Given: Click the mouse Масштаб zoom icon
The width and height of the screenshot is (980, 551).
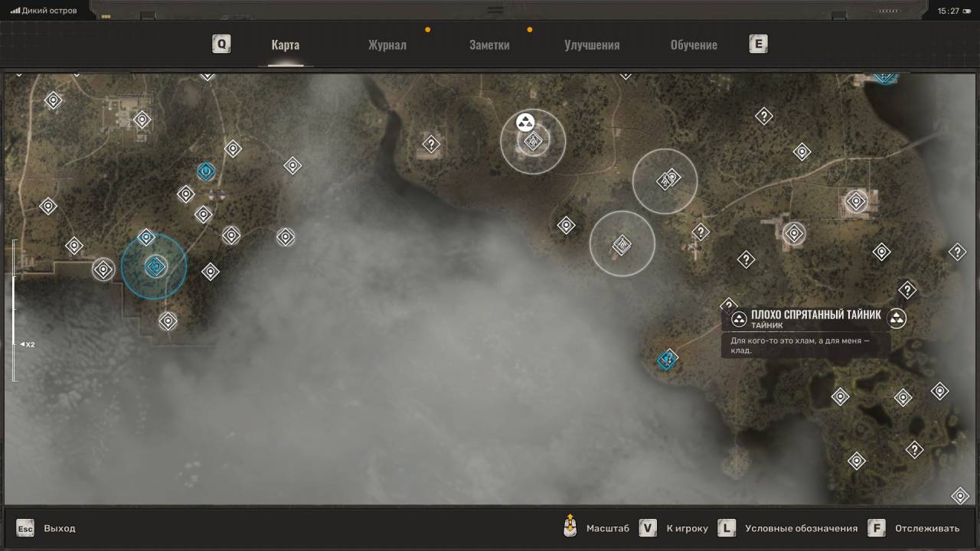Looking at the screenshot, I should (570, 527).
